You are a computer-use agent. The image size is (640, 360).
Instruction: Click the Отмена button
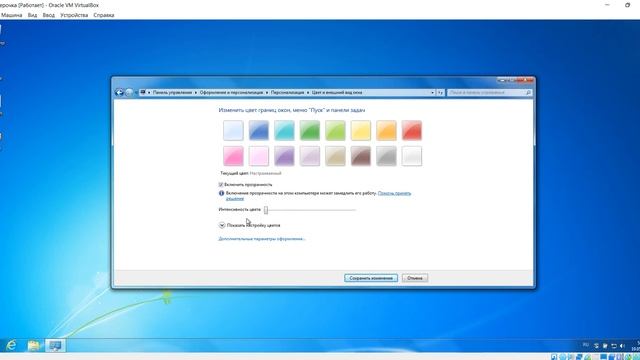click(415, 278)
